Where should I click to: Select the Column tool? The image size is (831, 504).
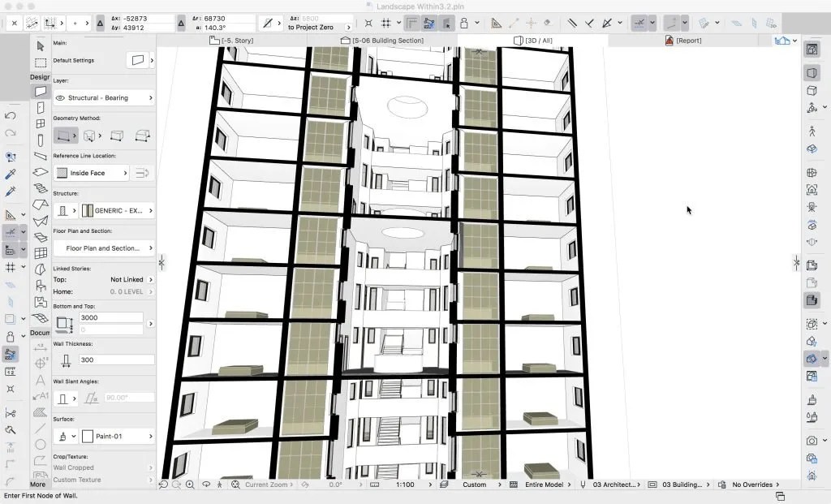coord(41,140)
